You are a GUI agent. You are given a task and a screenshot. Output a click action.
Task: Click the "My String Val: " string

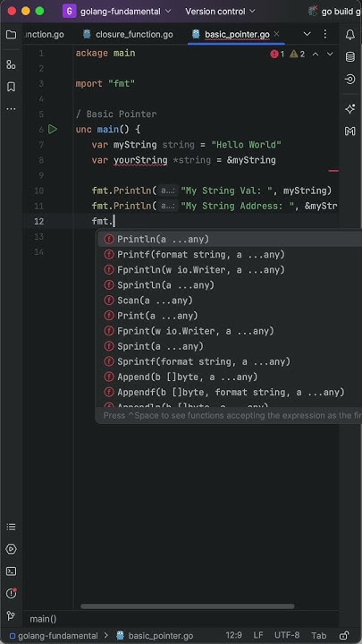coord(226,191)
